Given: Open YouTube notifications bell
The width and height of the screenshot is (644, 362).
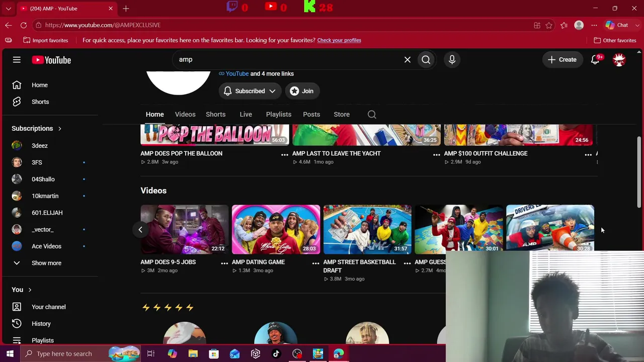Looking at the screenshot, I should (x=595, y=60).
